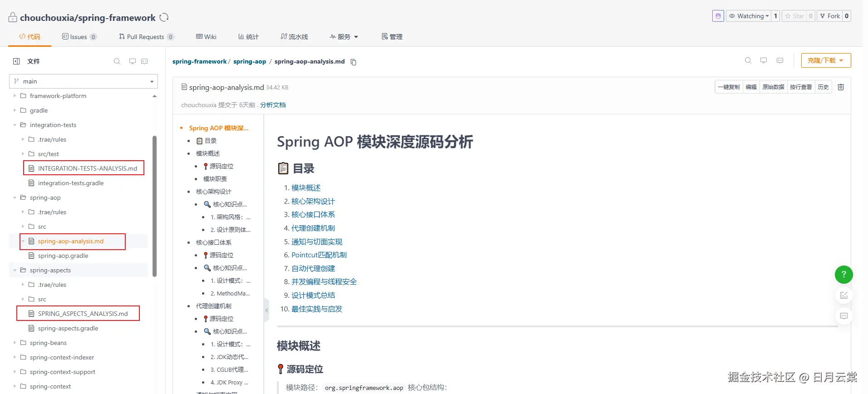Screen dimensions: 868x394
Task: Collapse the spring-aspects folder
Action: tap(15, 270)
